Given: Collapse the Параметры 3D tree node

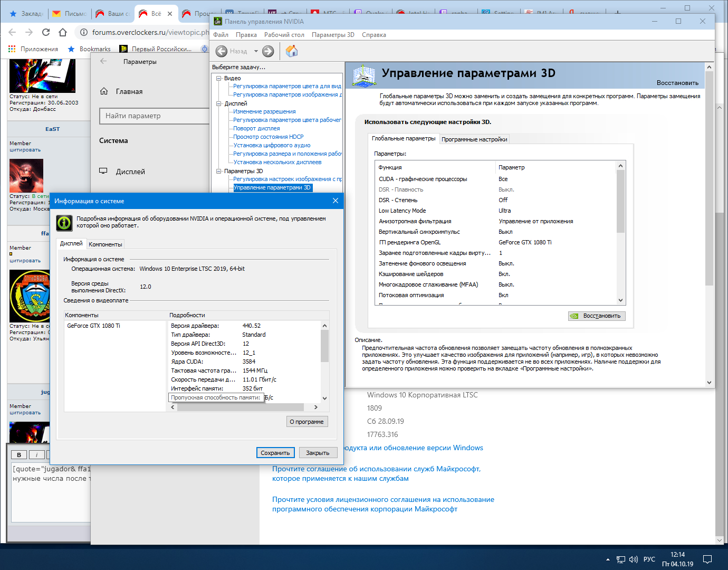Looking at the screenshot, I should pos(219,171).
